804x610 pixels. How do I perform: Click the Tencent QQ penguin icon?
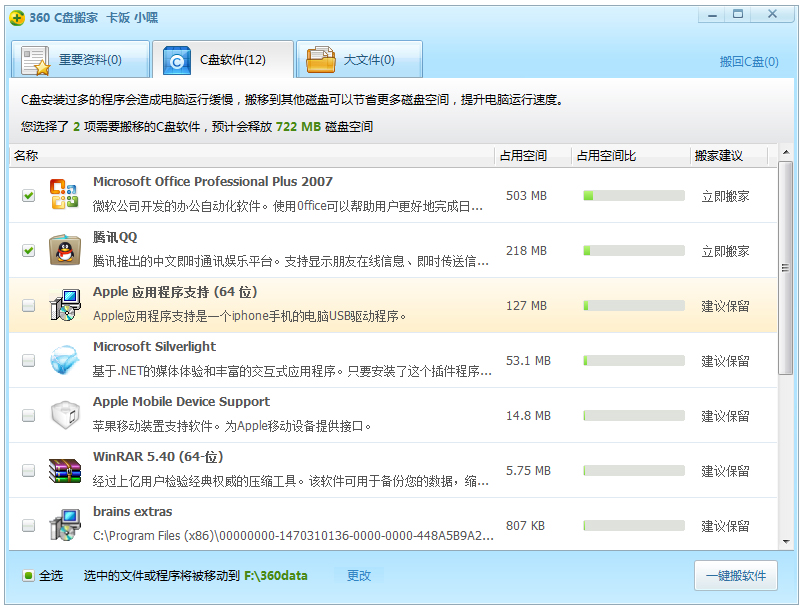[x=64, y=250]
